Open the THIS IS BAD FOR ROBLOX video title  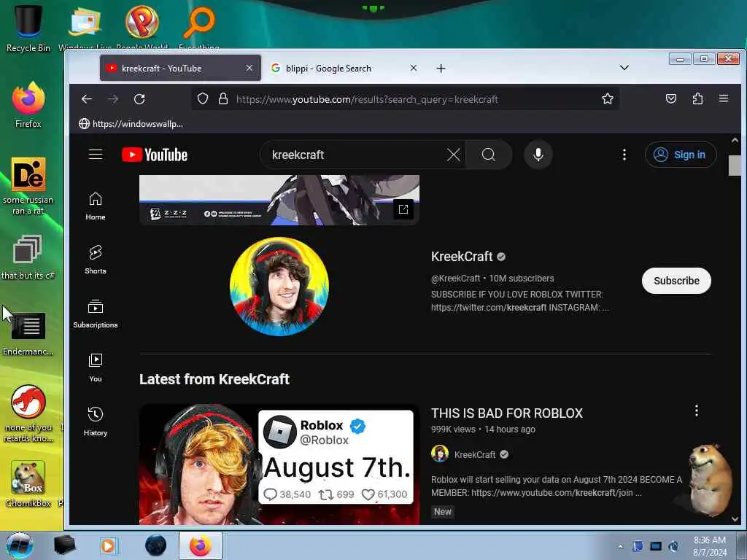[507, 413]
